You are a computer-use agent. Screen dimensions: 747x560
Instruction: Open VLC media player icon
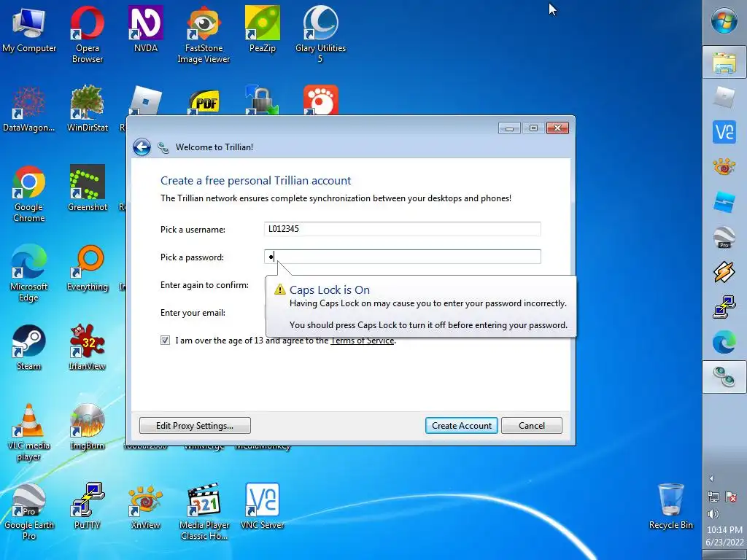28,432
